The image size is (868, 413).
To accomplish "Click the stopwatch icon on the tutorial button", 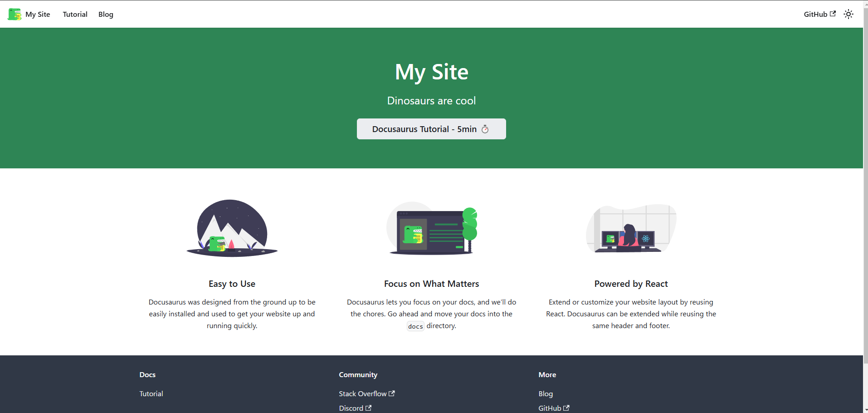I will (x=485, y=129).
